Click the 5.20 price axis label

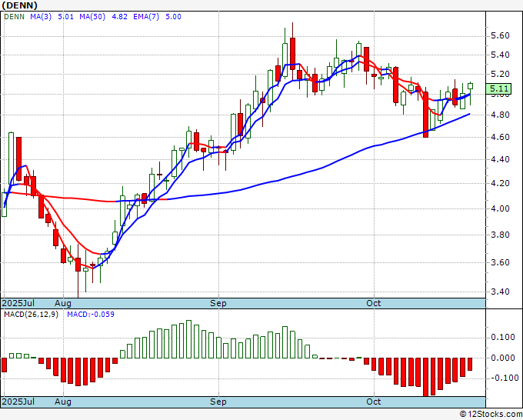[x=501, y=74]
